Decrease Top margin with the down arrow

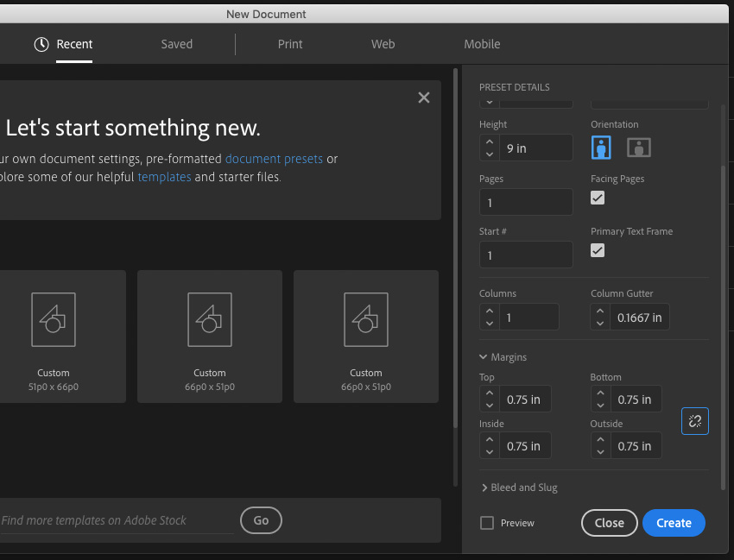(x=490, y=404)
